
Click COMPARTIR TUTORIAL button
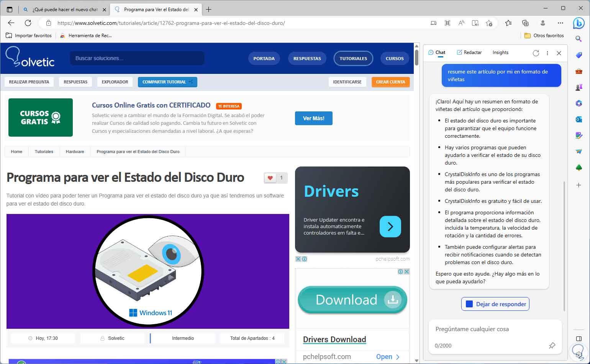[167, 82]
